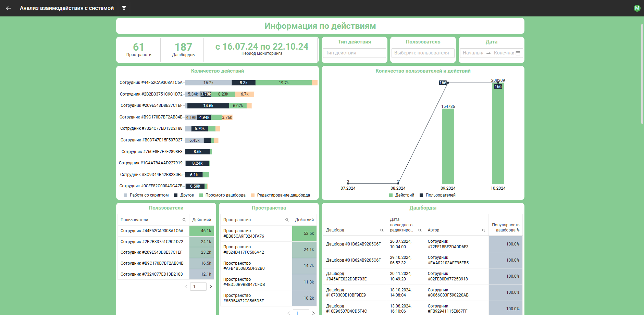This screenshot has width=644, height=315.
Task: Toggle Пользователей legend in users chart
Action: click(x=438, y=195)
